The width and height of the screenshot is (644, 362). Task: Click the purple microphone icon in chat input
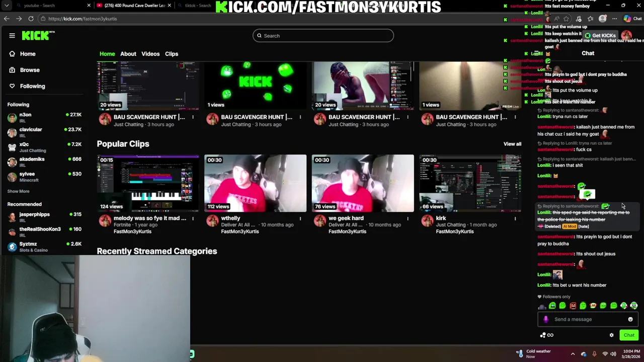[x=546, y=319]
